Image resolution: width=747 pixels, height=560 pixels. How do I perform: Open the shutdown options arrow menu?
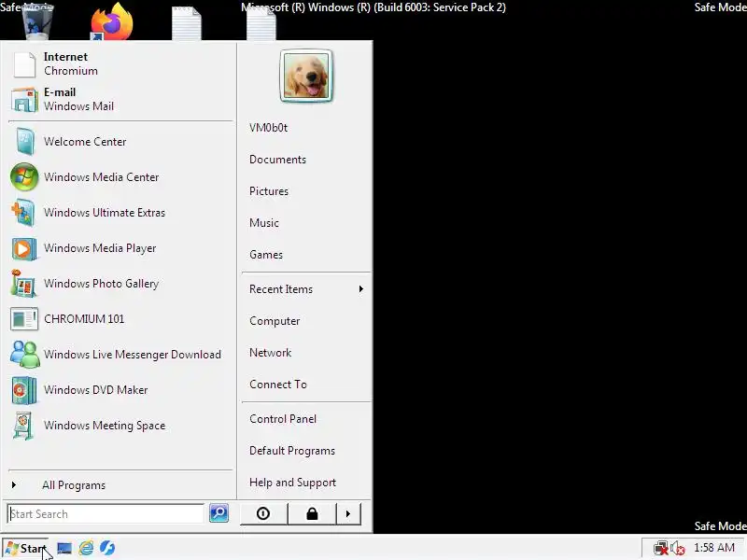(348, 514)
